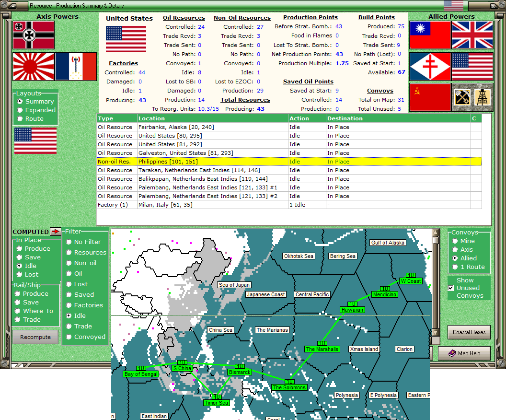The width and height of the screenshot is (506, 420).
Task: Select the Nationalist China flag
Action: (x=430, y=35)
